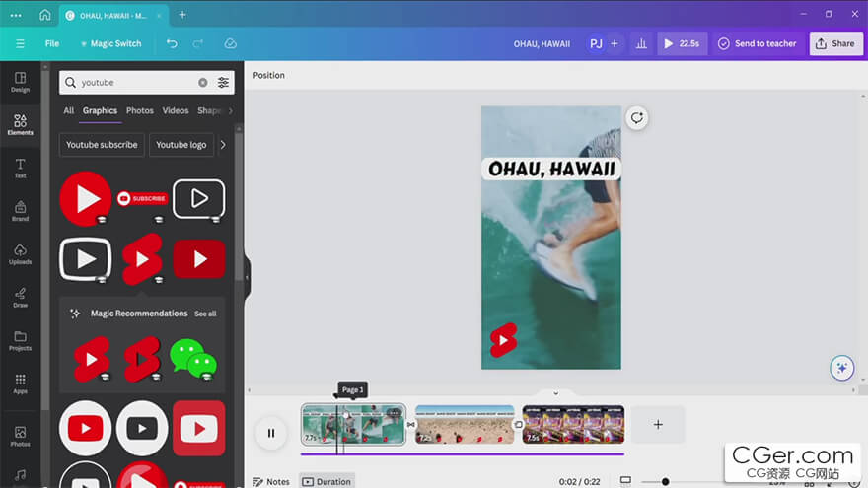Click the Youtube subscribe suggestion chip

[x=102, y=145]
